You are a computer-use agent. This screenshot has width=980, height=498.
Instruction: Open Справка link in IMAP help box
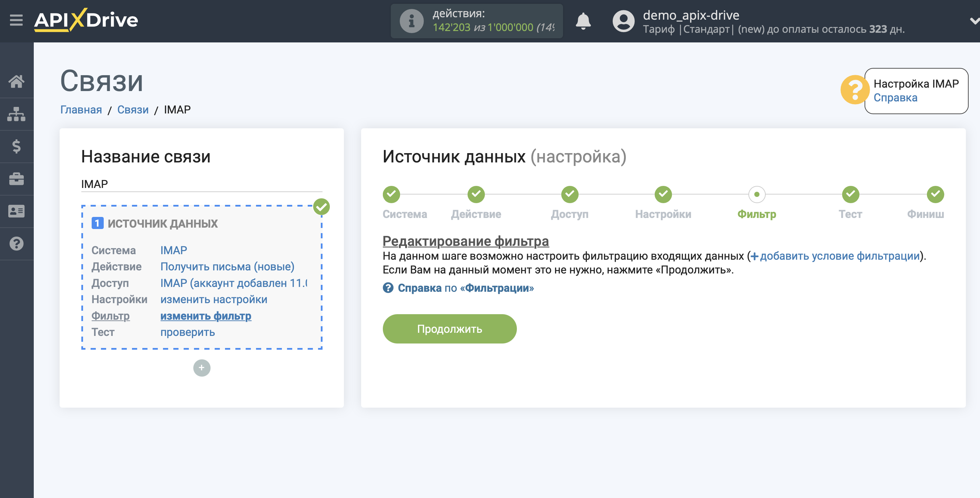[895, 98]
